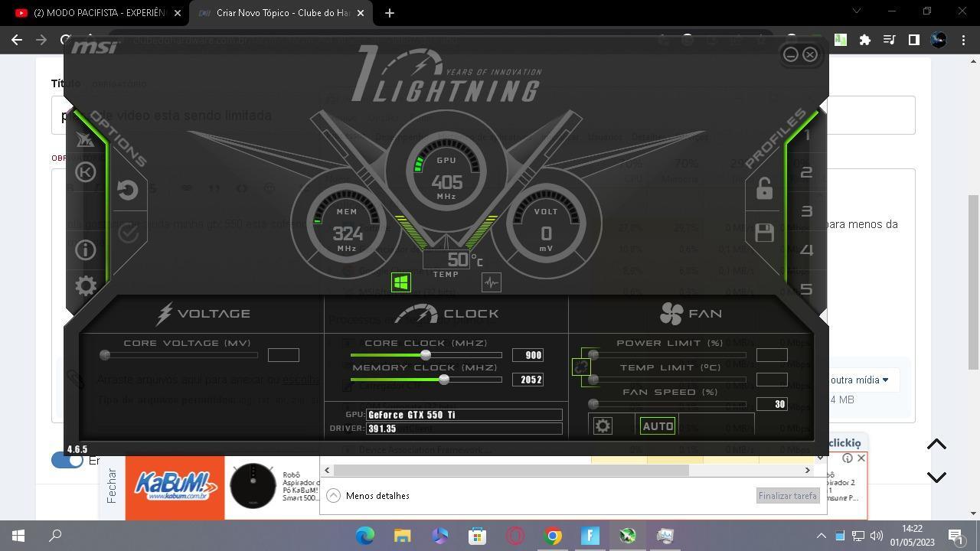Open File Explorer from taskbar

click(x=402, y=536)
